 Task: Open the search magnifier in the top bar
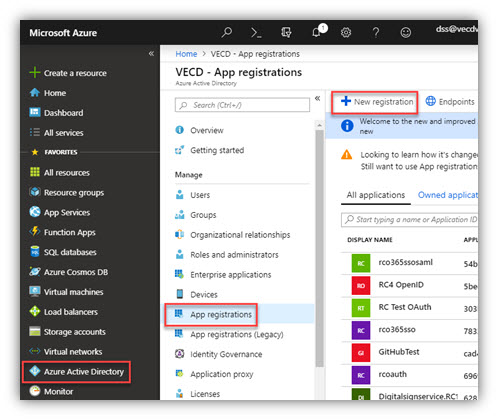pos(227,32)
